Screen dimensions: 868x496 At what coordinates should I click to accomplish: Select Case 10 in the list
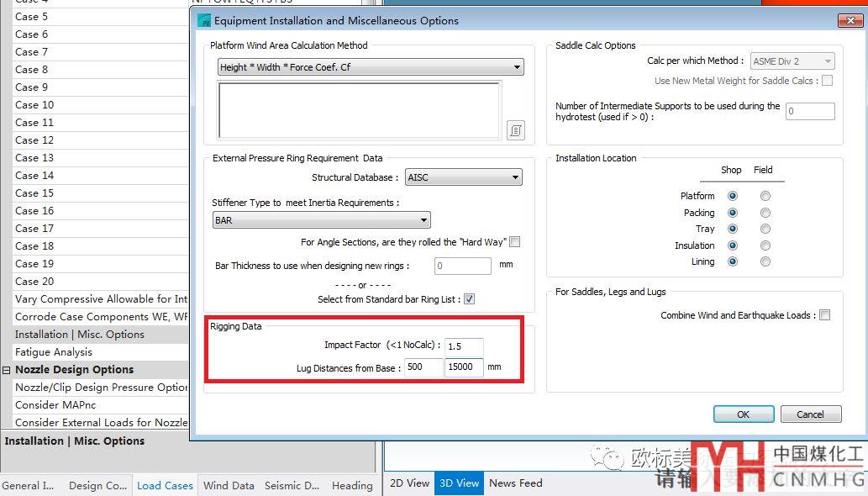(x=100, y=105)
